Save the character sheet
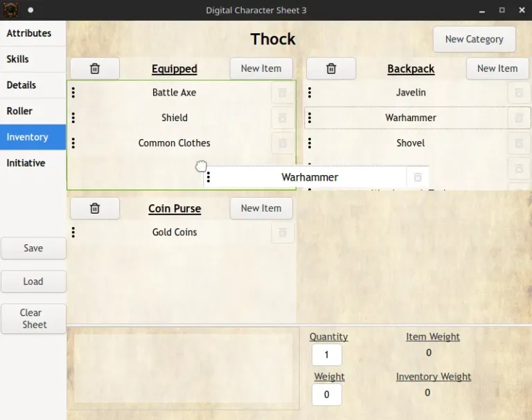This screenshot has width=532, height=420. click(x=33, y=248)
